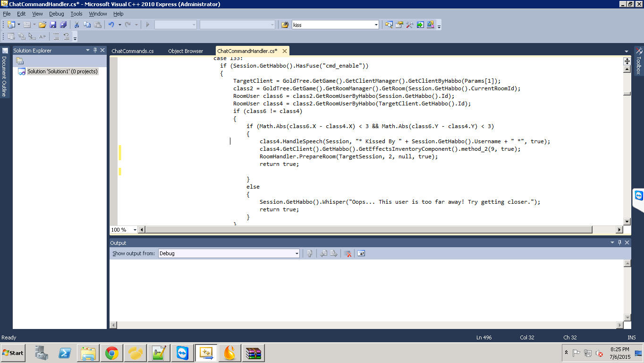Open the Edit menu
Viewport: 644px width, 363px height.
(x=21, y=14)
